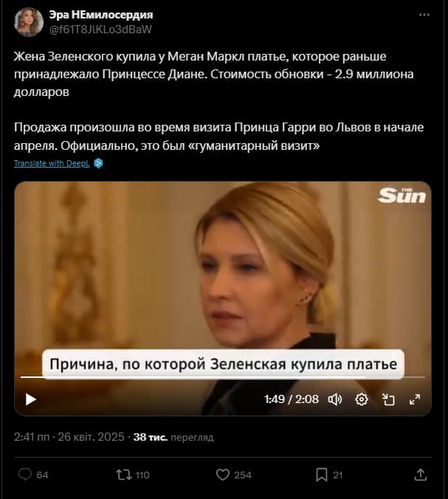Viewport: 448px width, 499px height.
Task: Open the author's profile avatar
Action: point(29,22)
